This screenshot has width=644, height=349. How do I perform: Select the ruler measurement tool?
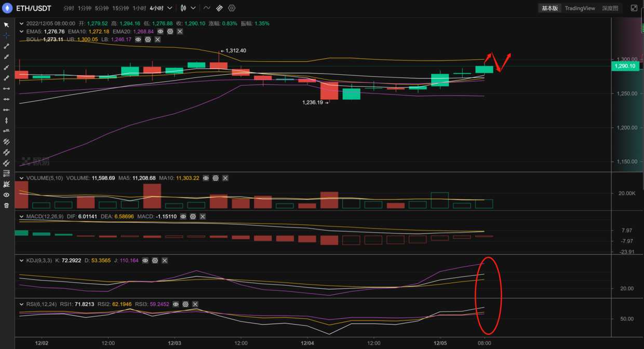click(219, 8)
